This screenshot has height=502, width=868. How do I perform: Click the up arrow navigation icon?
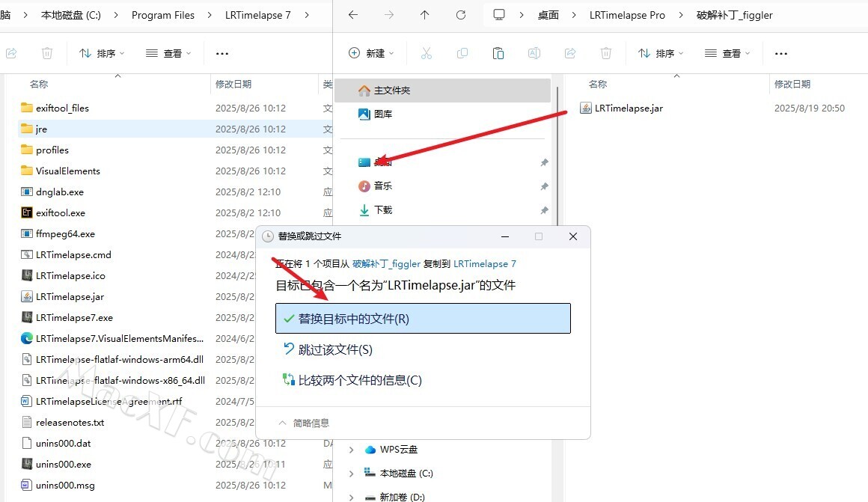425,15
